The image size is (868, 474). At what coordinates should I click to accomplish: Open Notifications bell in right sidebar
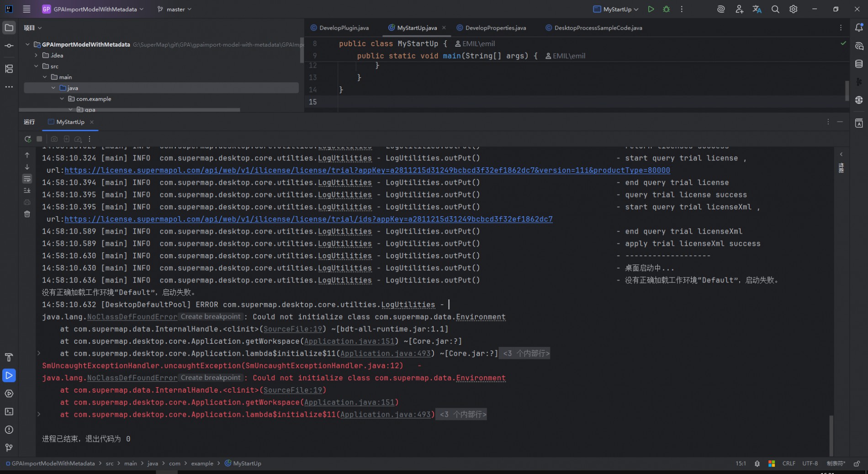coord(859,28)
